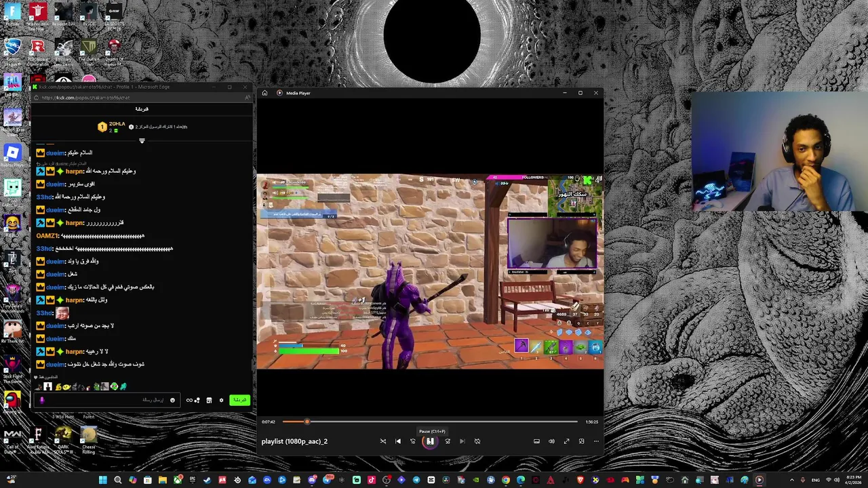Open Media Player volume control
Viewport: 868px width, 488px height.
pos(551,441)
